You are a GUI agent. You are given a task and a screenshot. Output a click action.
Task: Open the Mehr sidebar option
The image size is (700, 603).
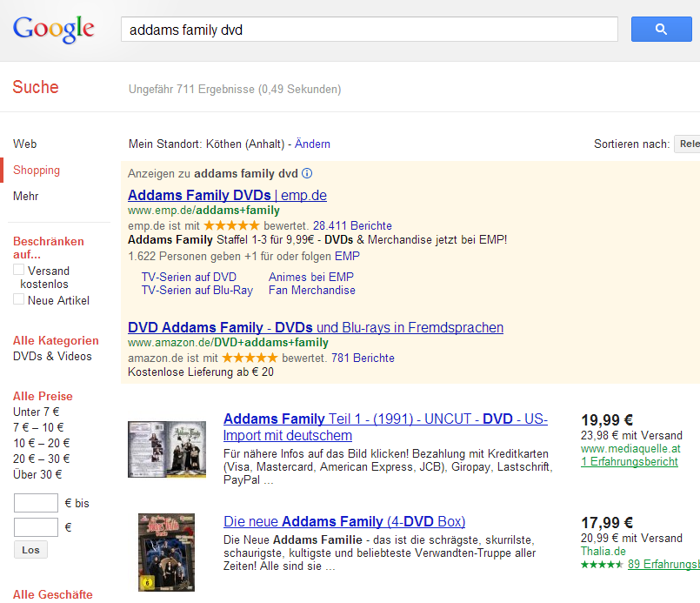tap(26, 196)
